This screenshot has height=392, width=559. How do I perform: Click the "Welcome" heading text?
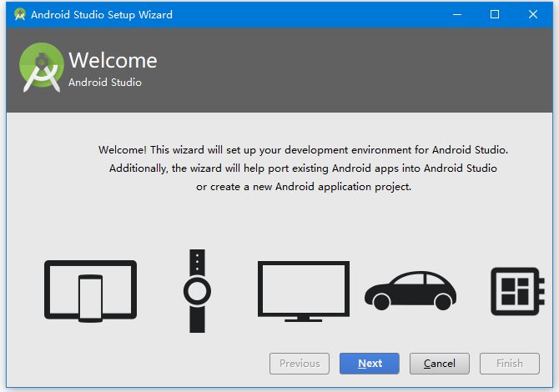pos(113,60)
